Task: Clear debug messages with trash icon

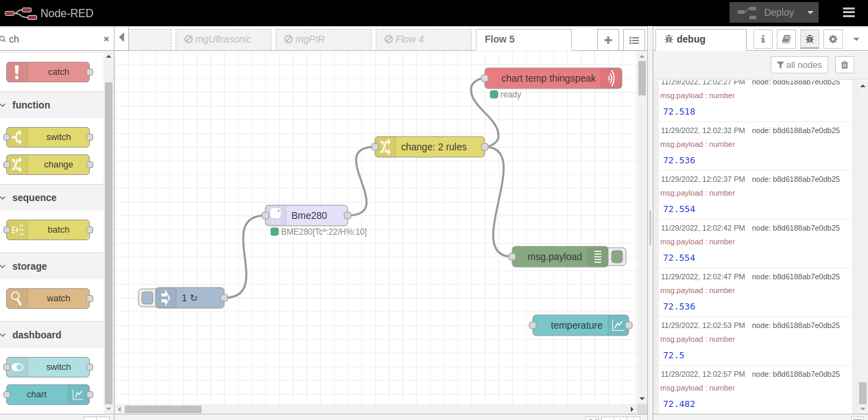Action: click(x=845, y=65)
